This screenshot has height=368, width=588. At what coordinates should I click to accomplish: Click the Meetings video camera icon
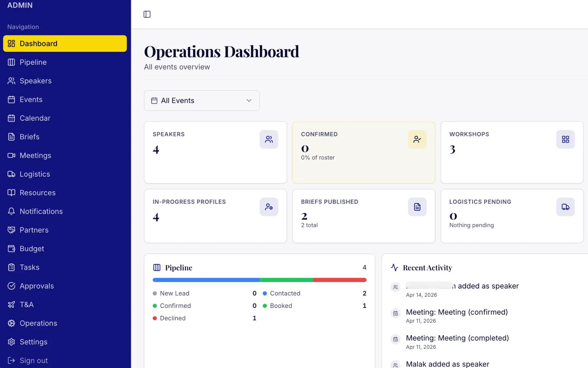(11, 155)
